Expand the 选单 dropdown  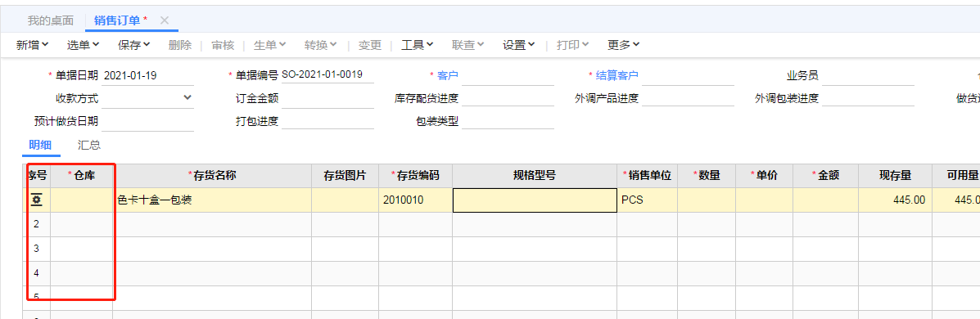[x=84, y=45]
